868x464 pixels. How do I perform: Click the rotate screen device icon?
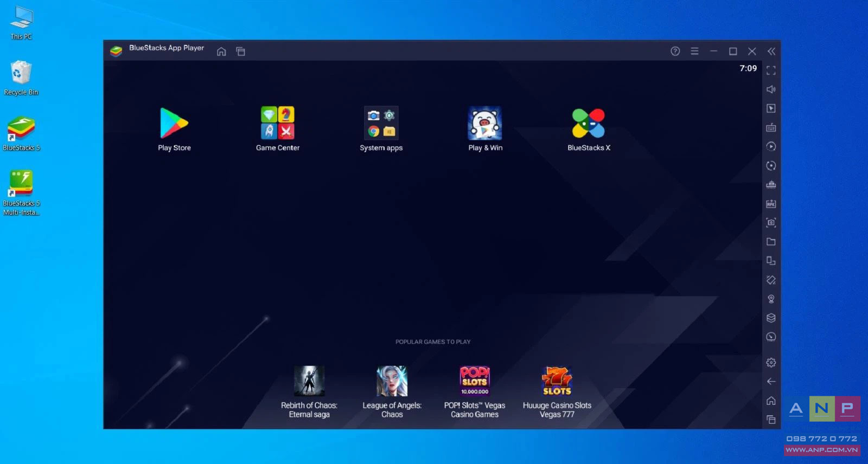point(771,261)
